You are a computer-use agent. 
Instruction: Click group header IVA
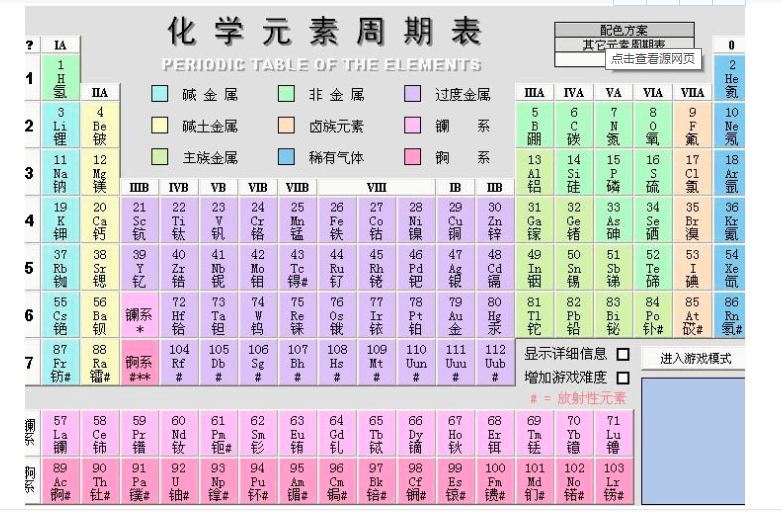point(574,93)
